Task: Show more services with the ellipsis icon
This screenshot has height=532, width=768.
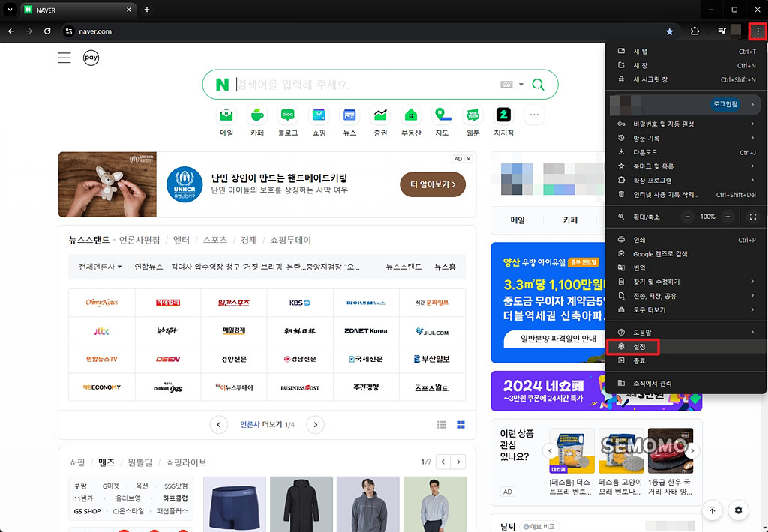Action: [534, 115]
